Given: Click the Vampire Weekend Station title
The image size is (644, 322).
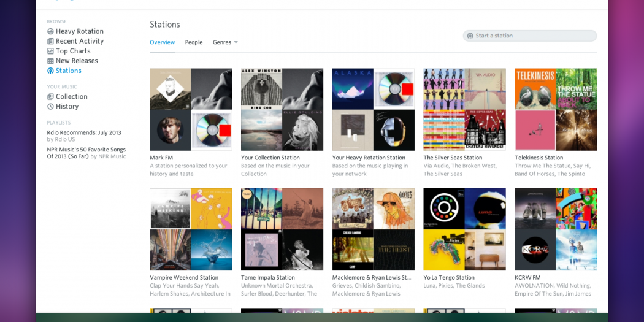Looking at the screenshot, I should coord(184,277).
